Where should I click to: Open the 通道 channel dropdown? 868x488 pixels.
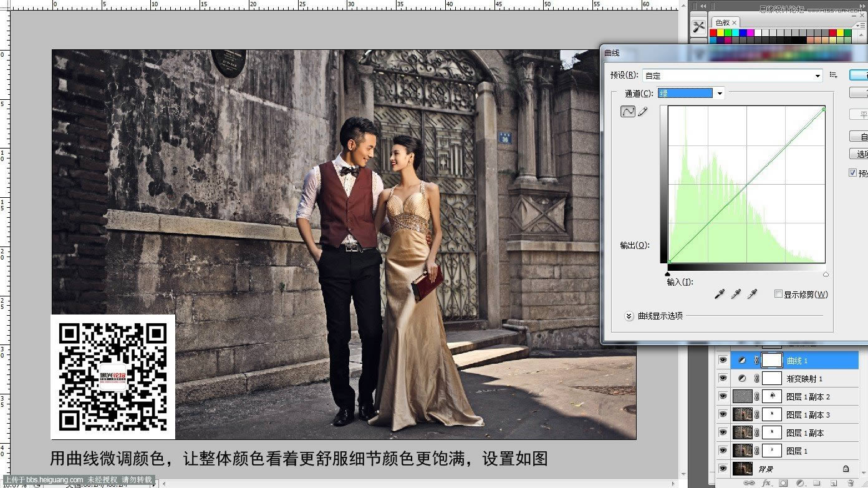pos(691,94)
